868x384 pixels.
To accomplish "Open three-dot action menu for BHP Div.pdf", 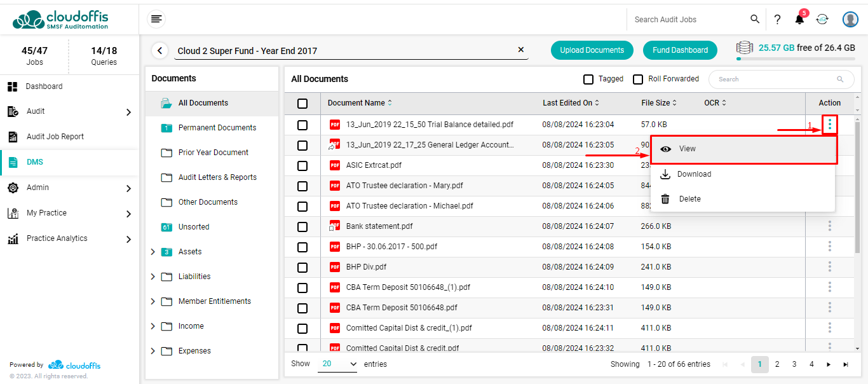I will (x=829, y=266).
